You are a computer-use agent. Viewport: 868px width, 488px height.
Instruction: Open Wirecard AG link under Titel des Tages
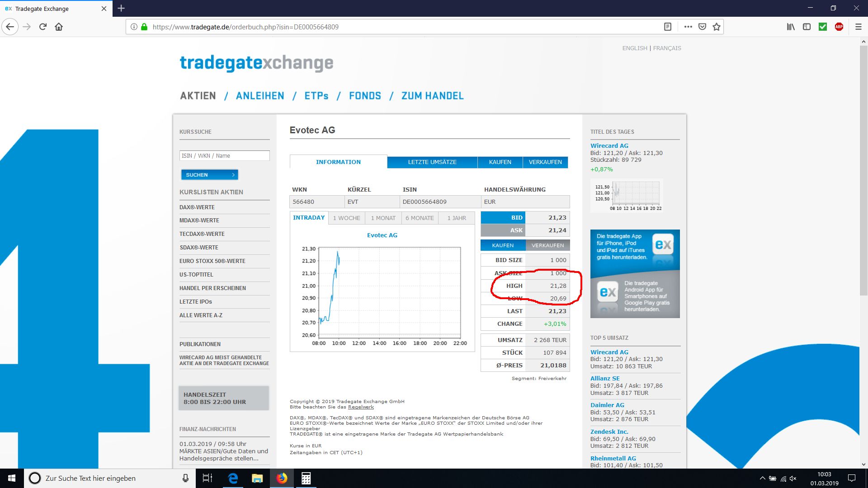pyautogui.click(x=609, y=145)
